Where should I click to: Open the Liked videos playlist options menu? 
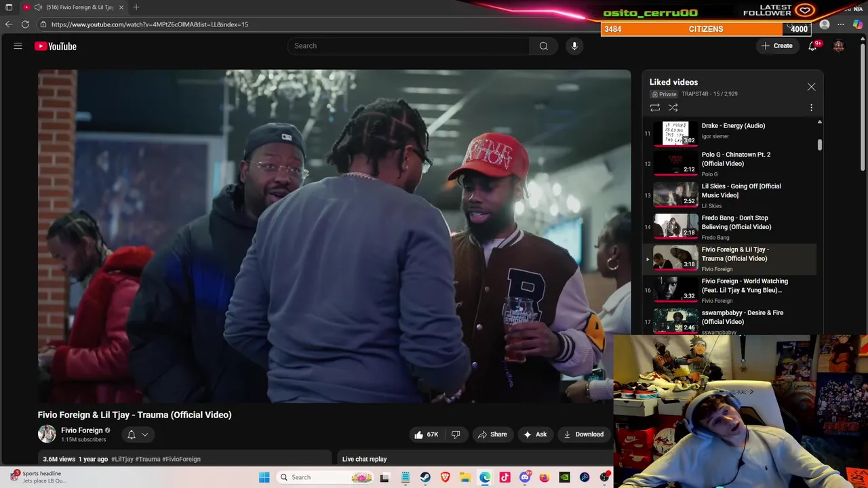click(x=811, y=108)
